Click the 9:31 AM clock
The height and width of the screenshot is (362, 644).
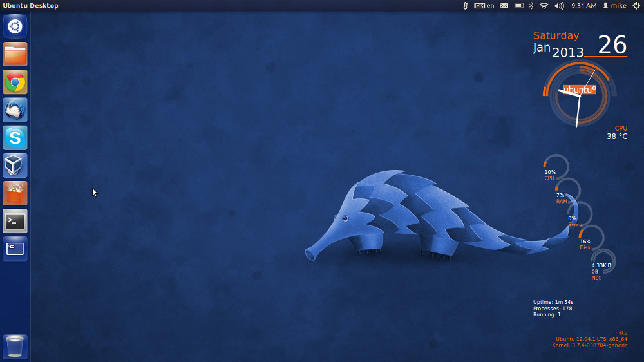pos(583,6)
